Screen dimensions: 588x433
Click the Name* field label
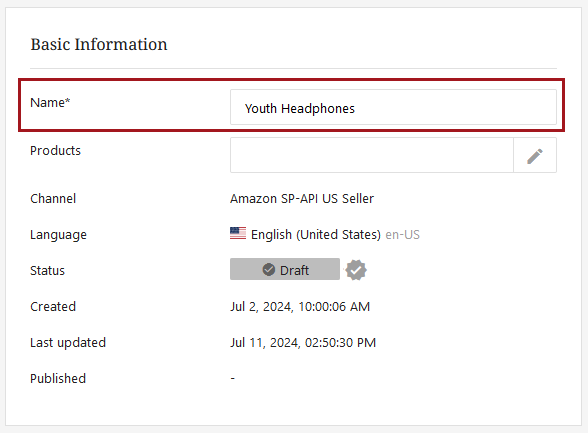click(50, 102)
